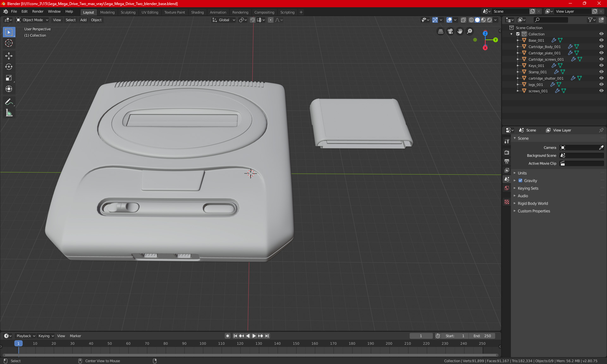Click Marker in timeline header
The height and width of the screenshot is (364, 607).
[x=75, y=336]
